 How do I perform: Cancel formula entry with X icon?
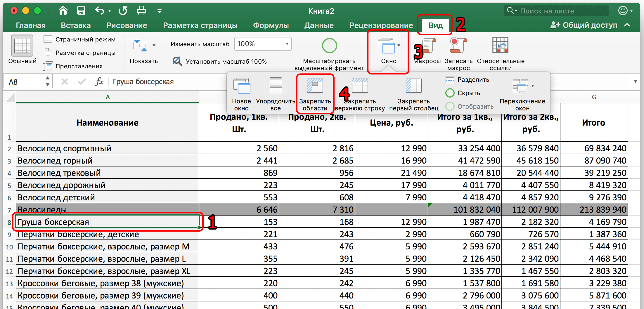[65, 81]
